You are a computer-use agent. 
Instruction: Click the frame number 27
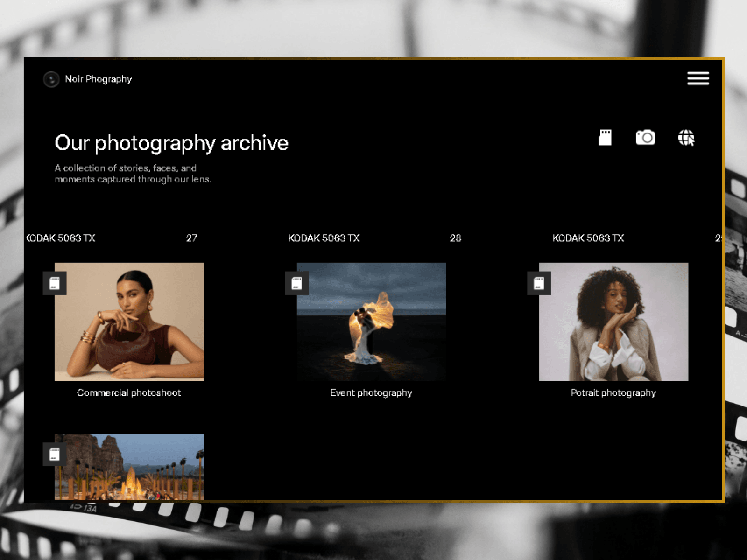pyautogui.click(x=191, y=238)
